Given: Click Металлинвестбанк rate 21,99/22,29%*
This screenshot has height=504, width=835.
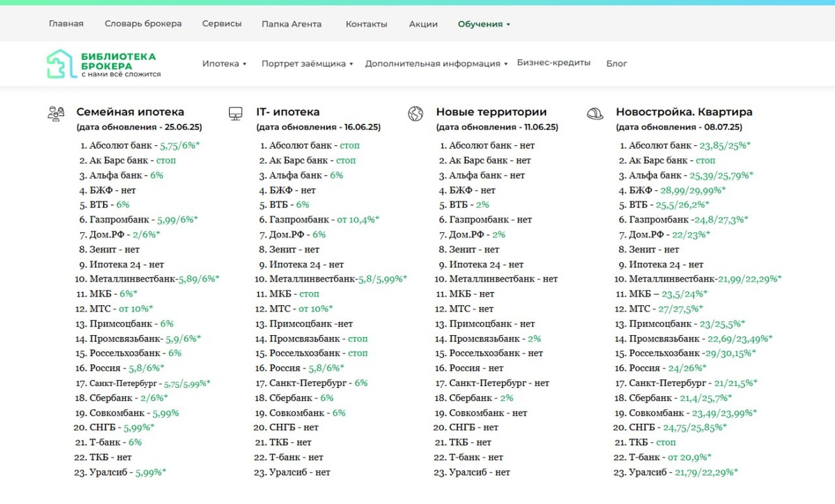Looking at the screenshot, I should 749,279.
